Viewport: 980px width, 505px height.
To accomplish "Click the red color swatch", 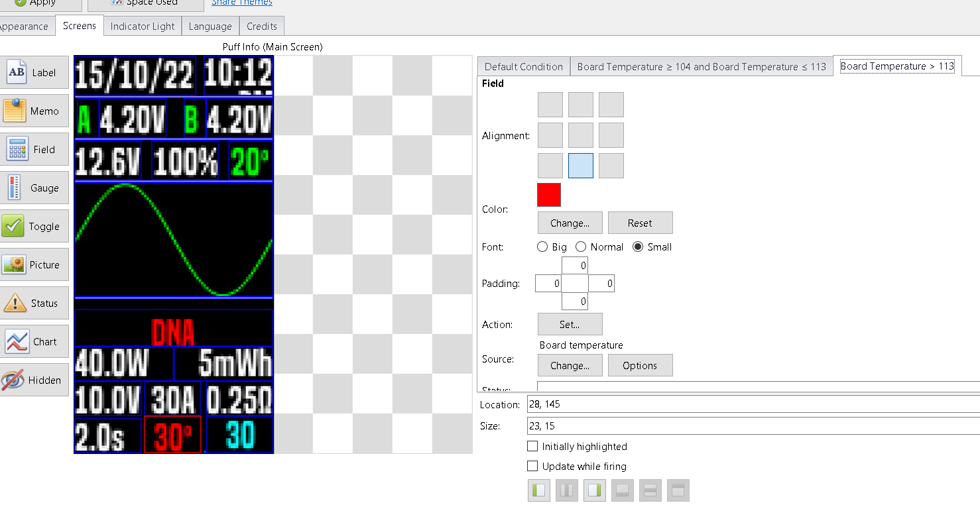I will pyautogui.click(x=549, y=196).
